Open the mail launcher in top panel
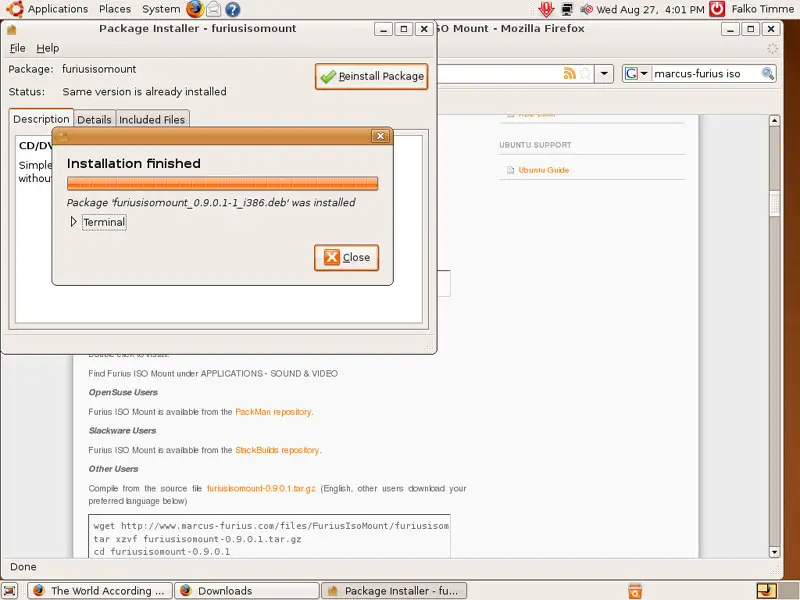The image size is (800, 600). tap(213, 9)
